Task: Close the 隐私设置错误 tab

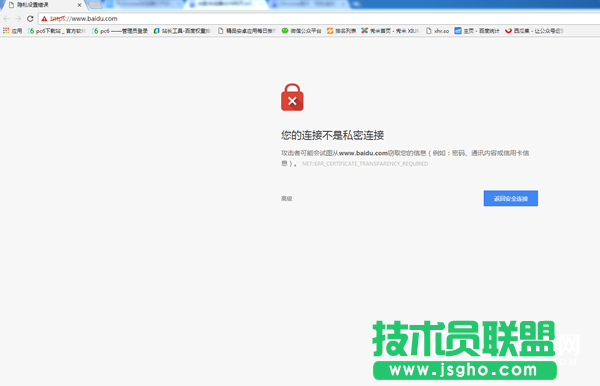Action: 79,5
